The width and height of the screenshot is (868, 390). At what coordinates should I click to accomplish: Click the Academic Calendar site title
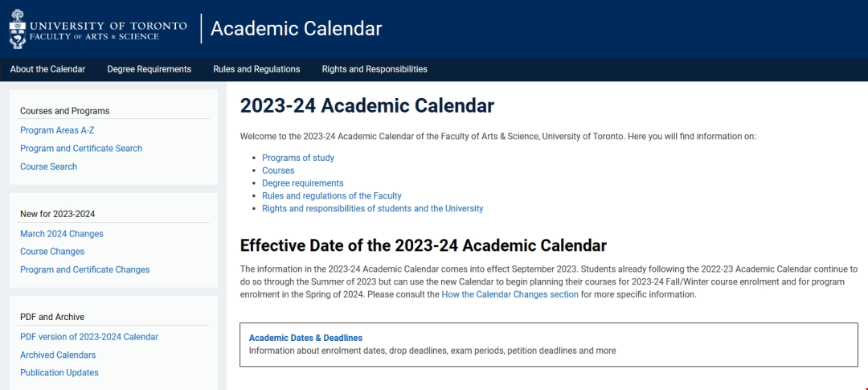(x=296, y=29)
